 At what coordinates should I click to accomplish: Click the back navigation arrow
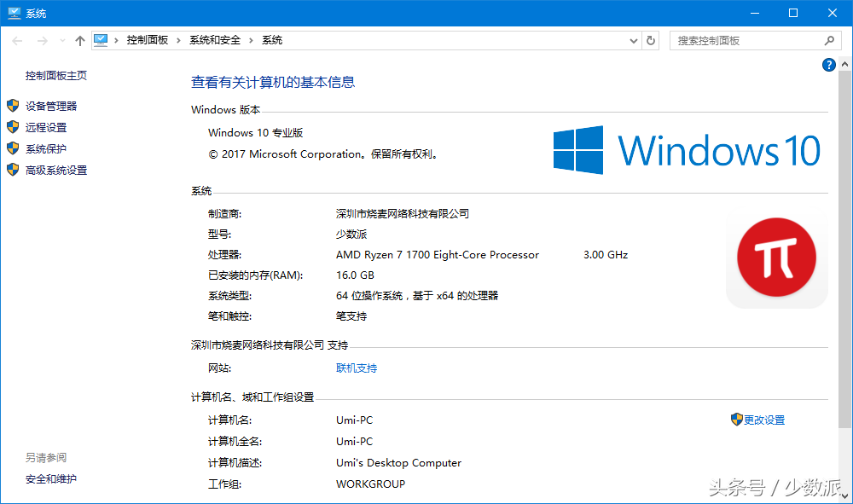(18, 40)
